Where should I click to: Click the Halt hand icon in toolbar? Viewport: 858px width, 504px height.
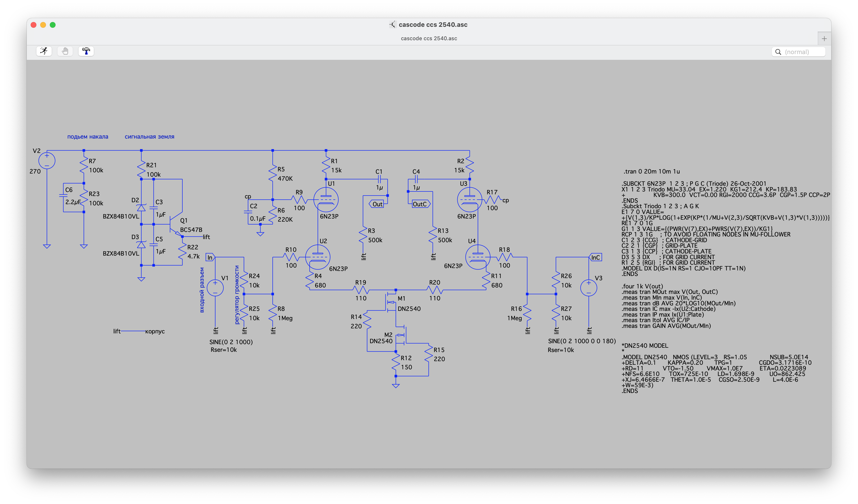65,51
